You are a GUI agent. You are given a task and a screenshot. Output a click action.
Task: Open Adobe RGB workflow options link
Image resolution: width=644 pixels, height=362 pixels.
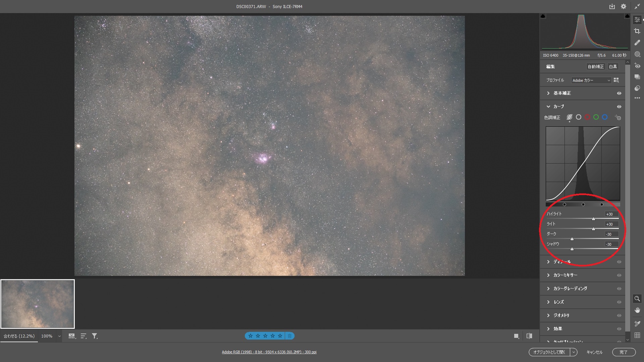[x=269, y=352]
